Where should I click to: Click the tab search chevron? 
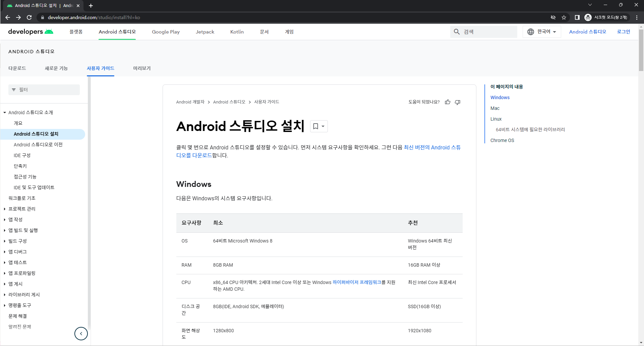click(590, 5)
